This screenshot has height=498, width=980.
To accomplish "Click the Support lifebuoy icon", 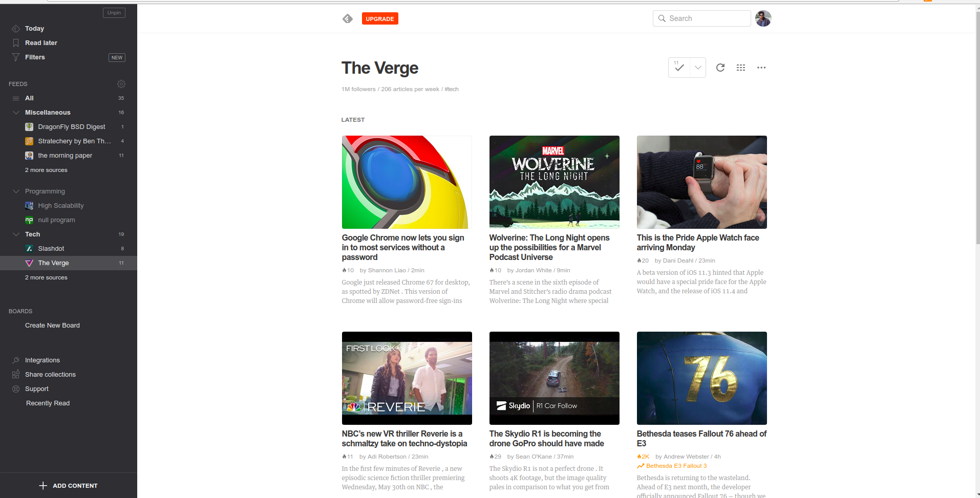I will (x=16, y=389).
